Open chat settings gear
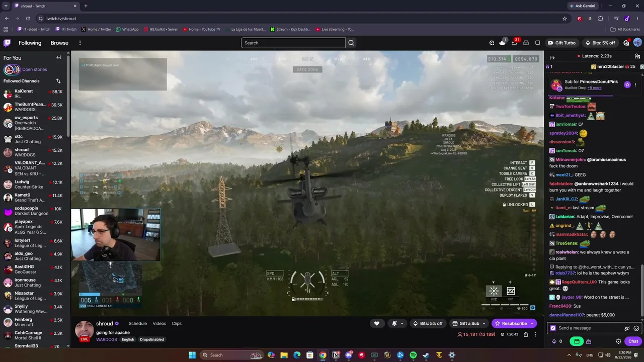644x362 pixels. coord(618,341)
